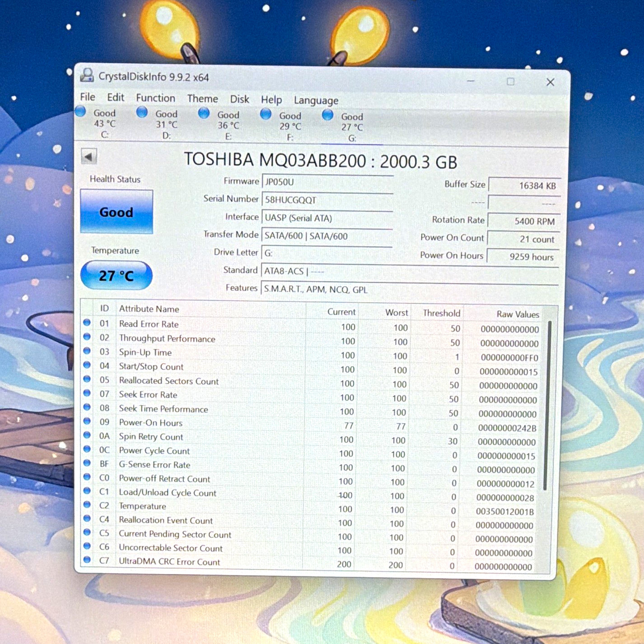Open the Function menu
This screenshot has width=644, height=644.
155,98
